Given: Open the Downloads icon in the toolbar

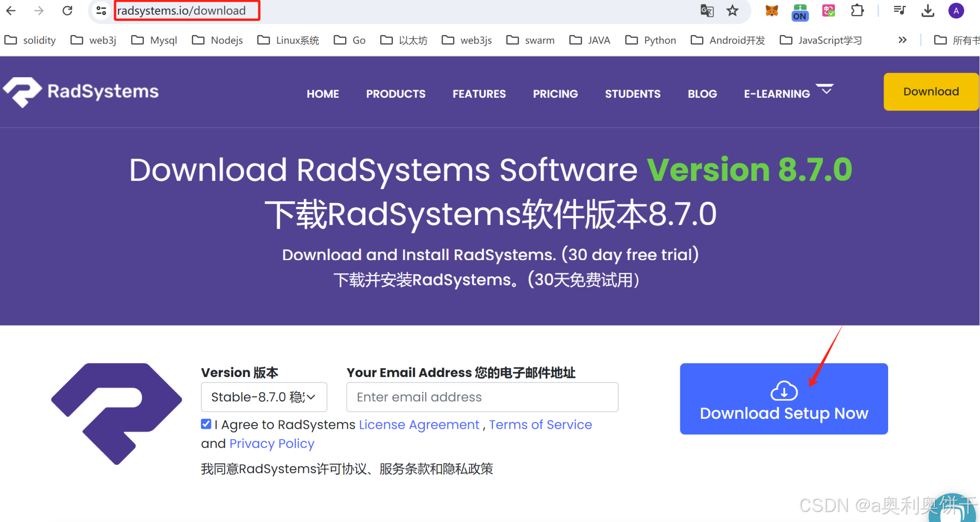Looking at the screenshot, I should coord(928,10).
